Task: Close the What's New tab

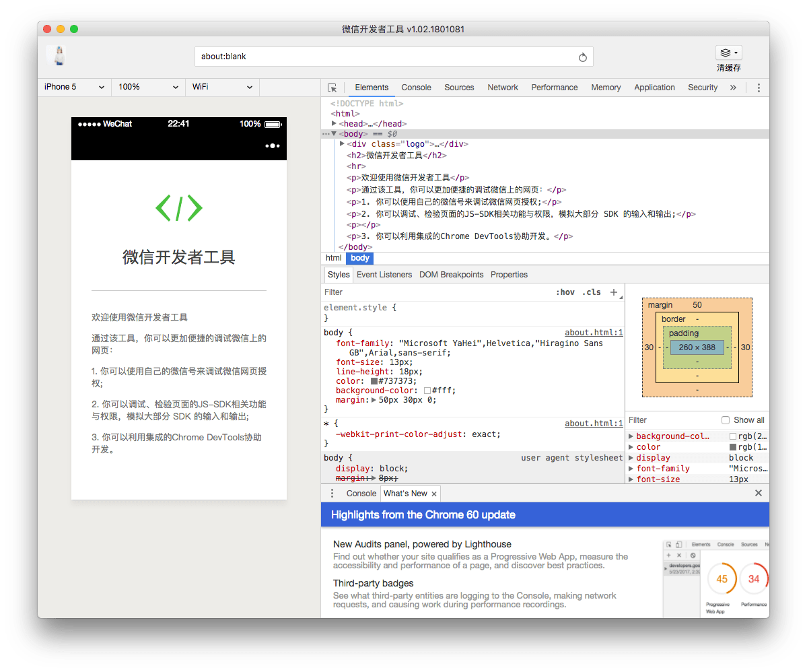Action: click(x=434, y=494)
